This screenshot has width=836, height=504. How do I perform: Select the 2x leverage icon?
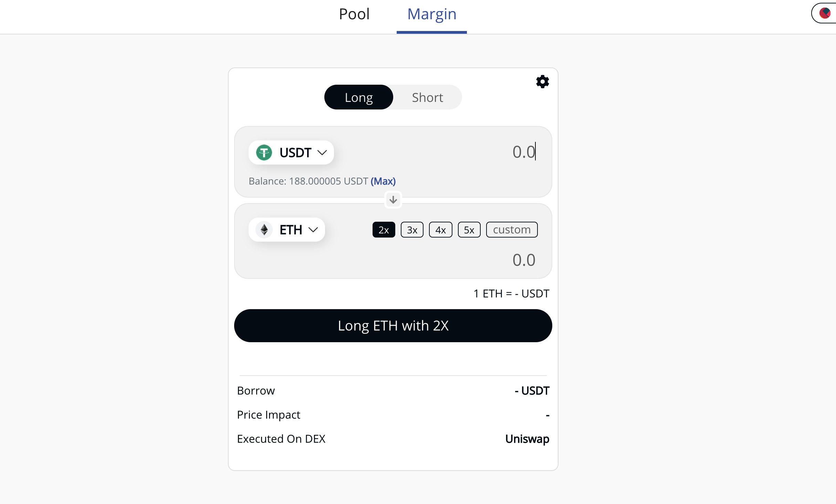382,229
